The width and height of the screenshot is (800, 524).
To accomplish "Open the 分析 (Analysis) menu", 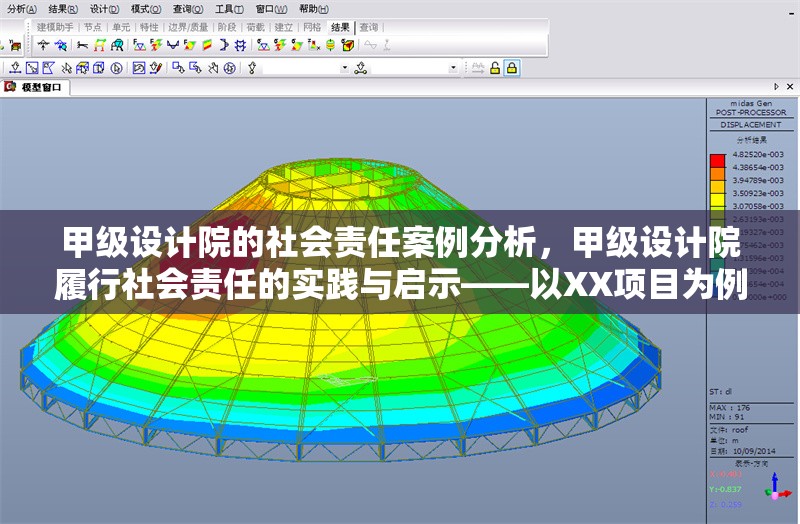I will (x=22, y=8).
